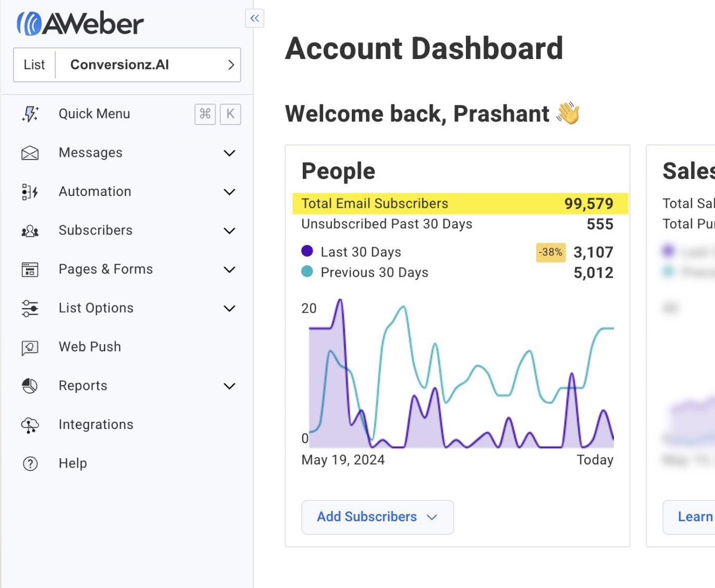Click the Reports pie chart icon

pos(30,386)
